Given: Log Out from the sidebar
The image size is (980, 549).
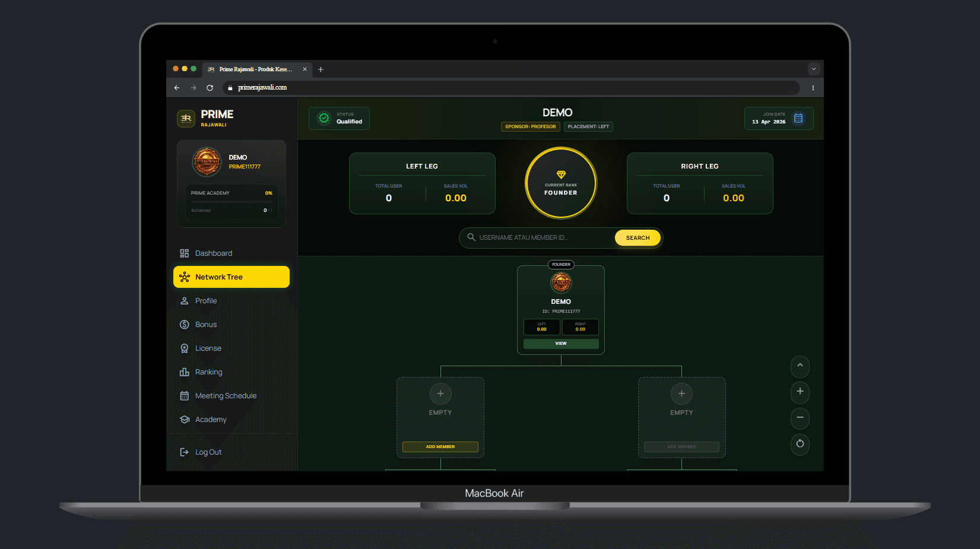Looking at the screenshot, I should pos(231,452).
